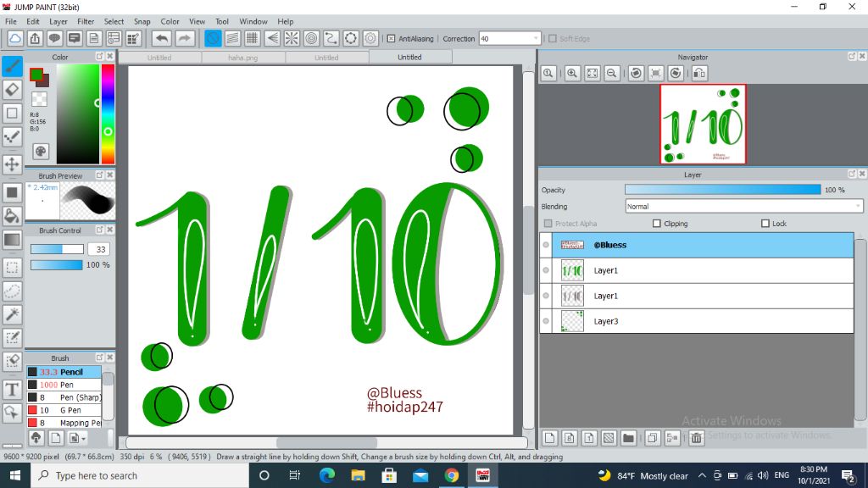Toggle visibility of Layer3
The image size is (868, 488).
(x=546, y=321)
